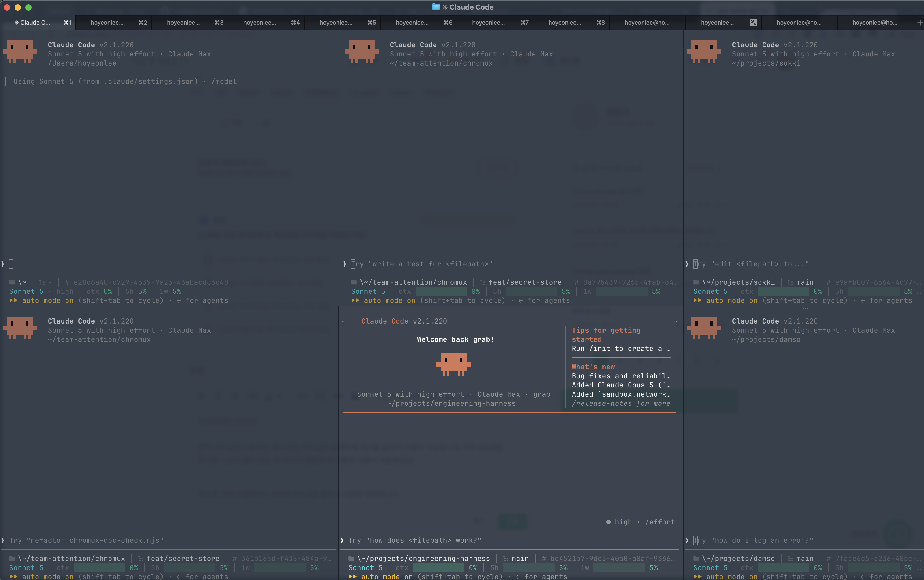This screenshot has height=580, width=924.
Task: Click the hash icon before session e28c6a40
Action: coord(67,282)
